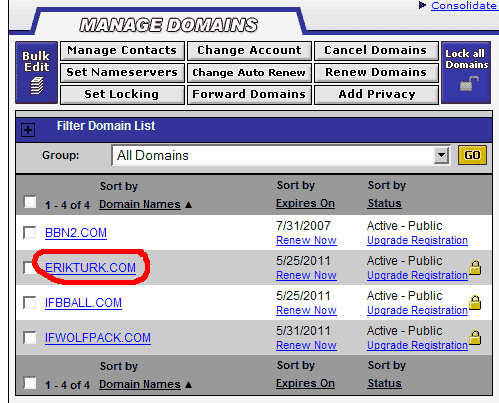Viewport: 499px width, 403px height.
Task: Click the lock icon for IFWOLFPACK.COM
Action: point(475,338)
